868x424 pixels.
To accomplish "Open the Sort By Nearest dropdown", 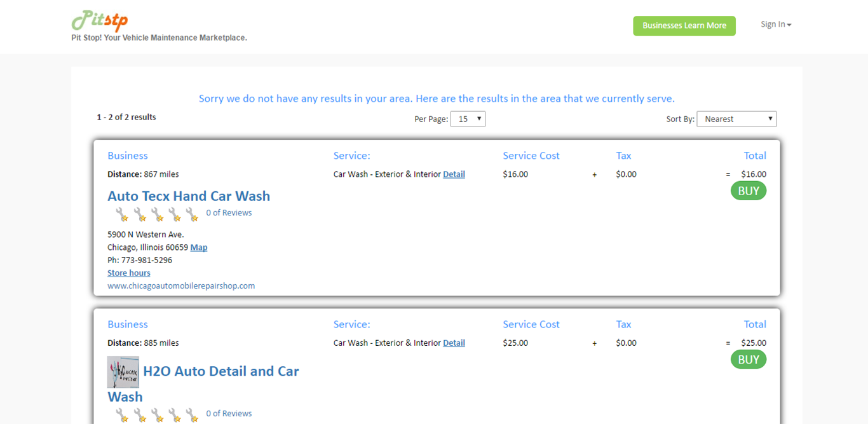I will click(x=736, y=119).
